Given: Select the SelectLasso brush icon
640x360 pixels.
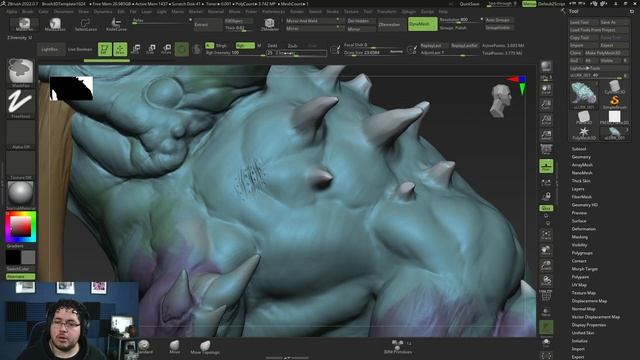Looking at the screenshot, I should [86, 24].
